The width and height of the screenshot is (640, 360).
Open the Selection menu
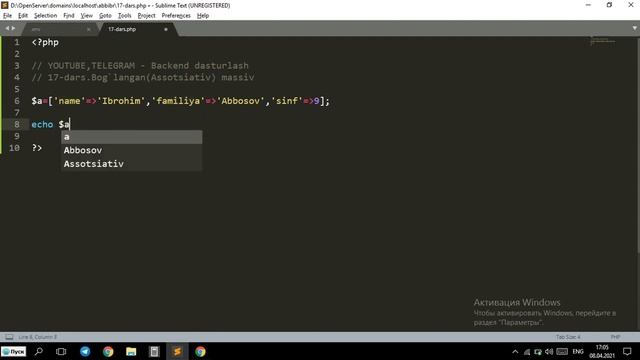45,16
